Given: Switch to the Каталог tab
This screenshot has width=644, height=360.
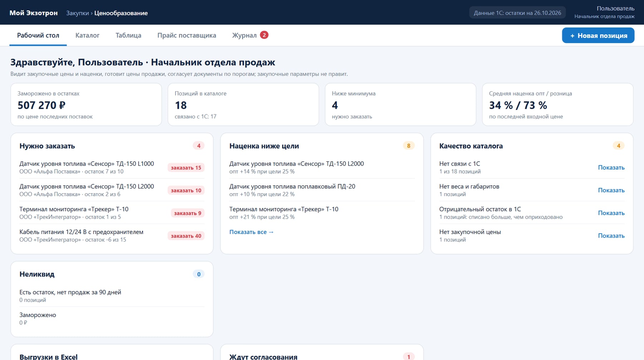Looking at the screenshot, I should pyautogui.click(x=87, y=35).
